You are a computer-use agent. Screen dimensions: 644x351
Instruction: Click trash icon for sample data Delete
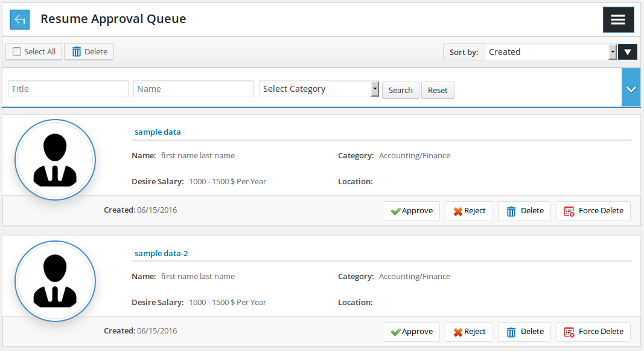511,211
